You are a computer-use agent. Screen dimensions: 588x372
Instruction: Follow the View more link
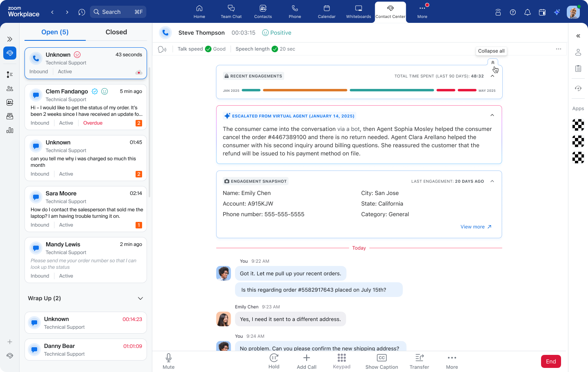tap(476, 227)
